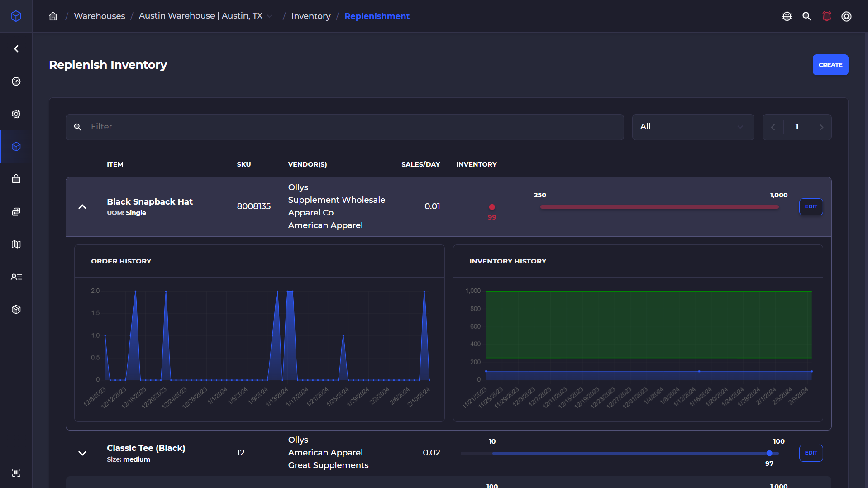
Task: Click the ORDER HISTORY panel title
Action: [121, 261]
